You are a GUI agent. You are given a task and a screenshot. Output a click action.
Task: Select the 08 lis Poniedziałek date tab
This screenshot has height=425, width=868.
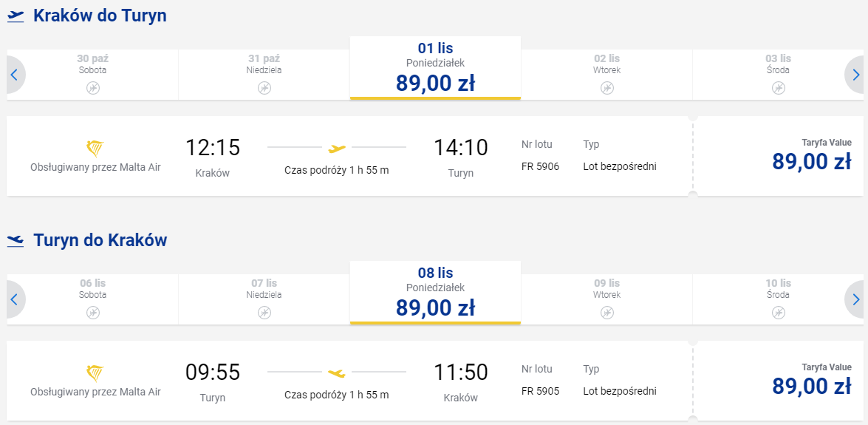coord(435,293)
